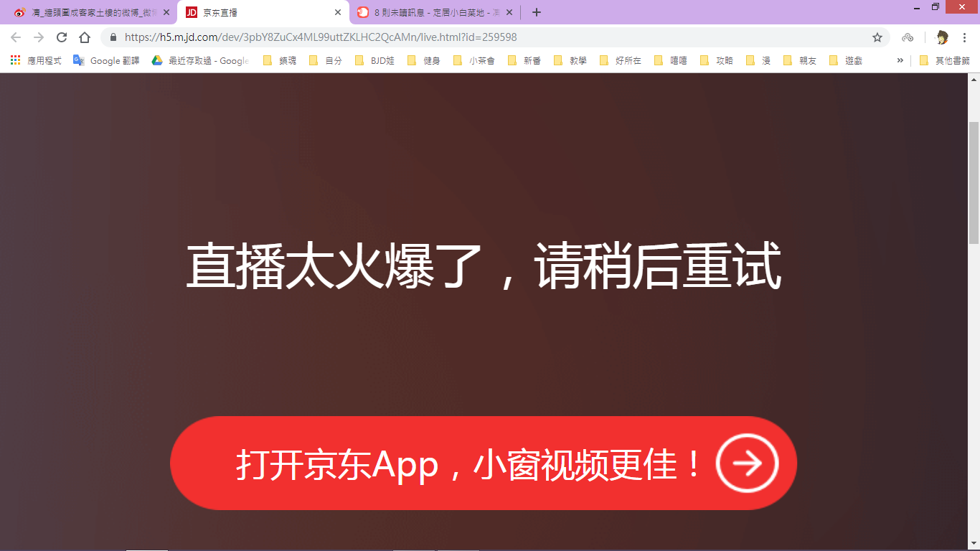This screenshot has height=551, width=980.
Task: Open the 浸 bookmark folder
Action: (758, 61)
